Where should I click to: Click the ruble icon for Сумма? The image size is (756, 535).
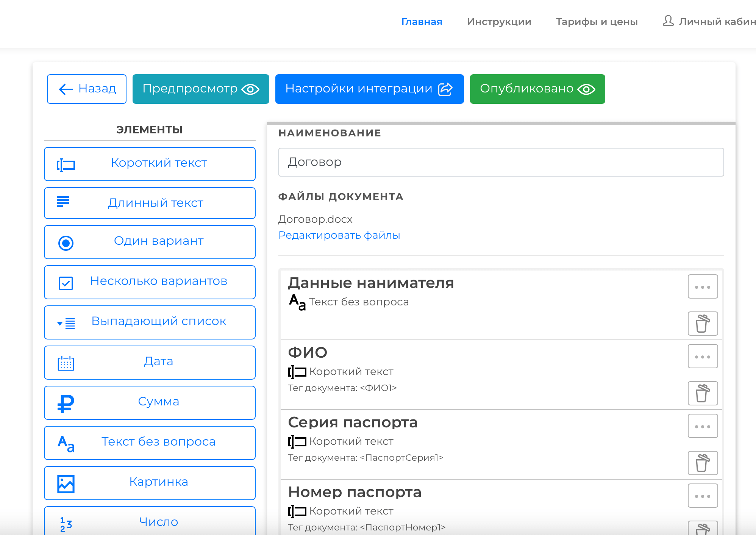66,404
